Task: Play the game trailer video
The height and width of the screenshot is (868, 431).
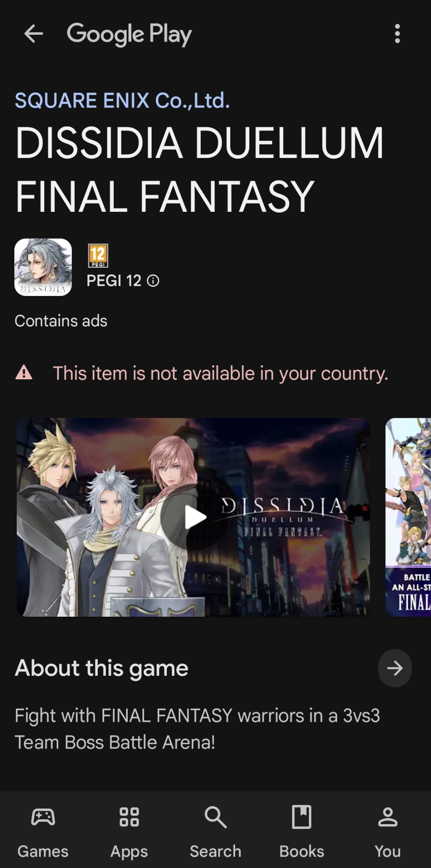Action: (x=194, y=517)
